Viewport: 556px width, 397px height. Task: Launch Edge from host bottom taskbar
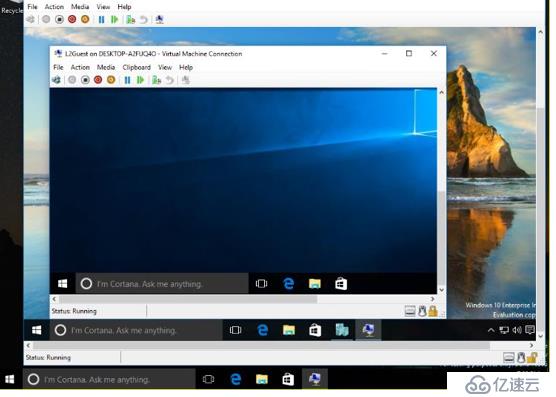235,379
